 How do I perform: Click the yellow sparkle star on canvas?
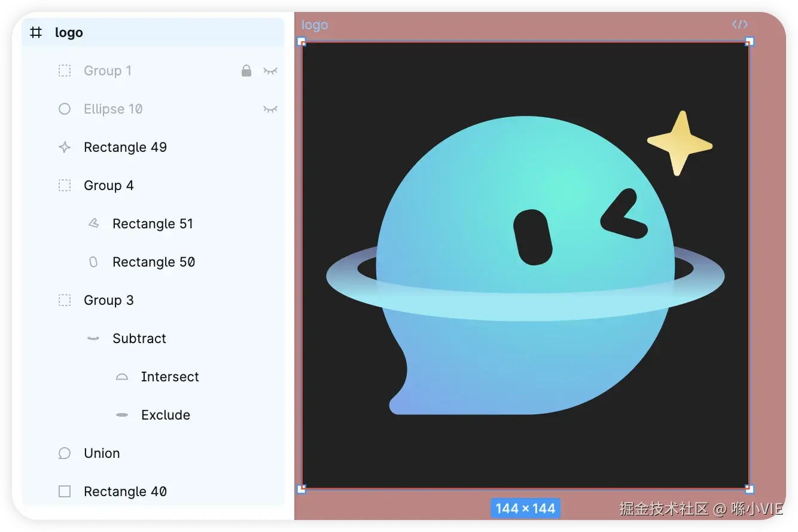680,143
